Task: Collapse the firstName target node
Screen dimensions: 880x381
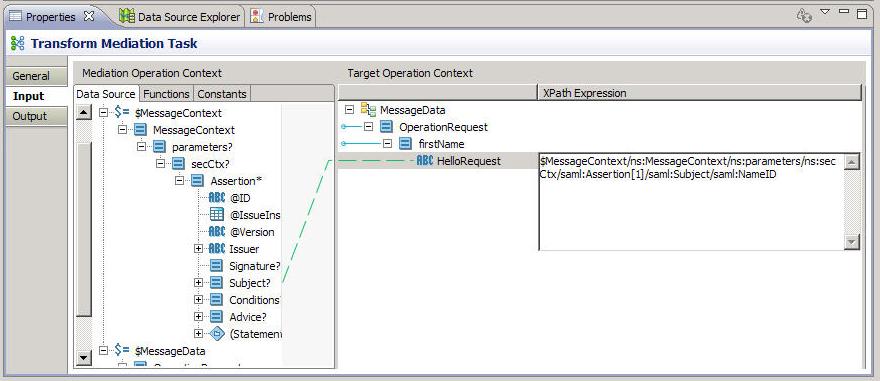Action: 387,144
